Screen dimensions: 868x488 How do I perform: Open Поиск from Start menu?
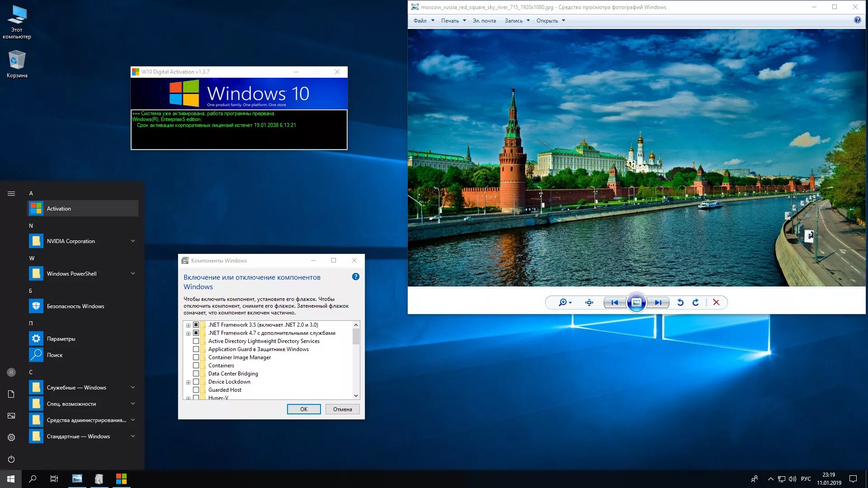point(83,355)
